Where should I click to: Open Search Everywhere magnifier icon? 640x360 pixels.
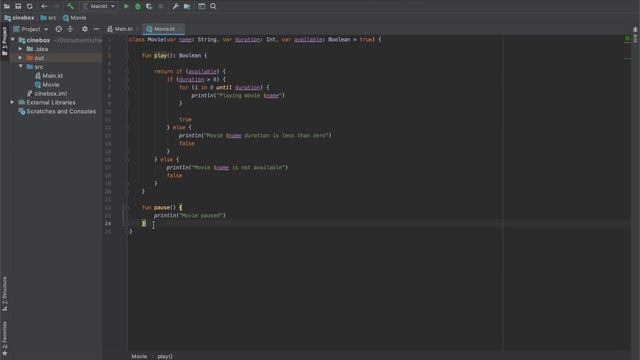pos(213,6)
